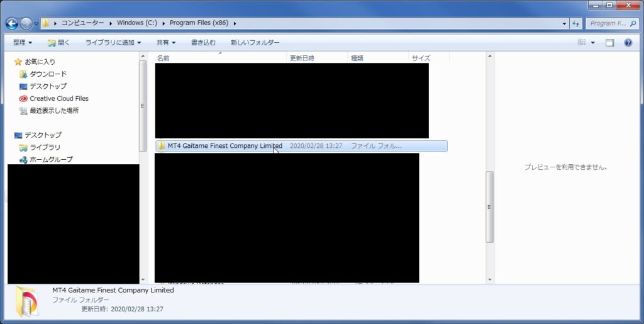The height and width of the screenshot is (324, 644).
Task: Click the ライブラリ icon
Action: pos(23,147)
